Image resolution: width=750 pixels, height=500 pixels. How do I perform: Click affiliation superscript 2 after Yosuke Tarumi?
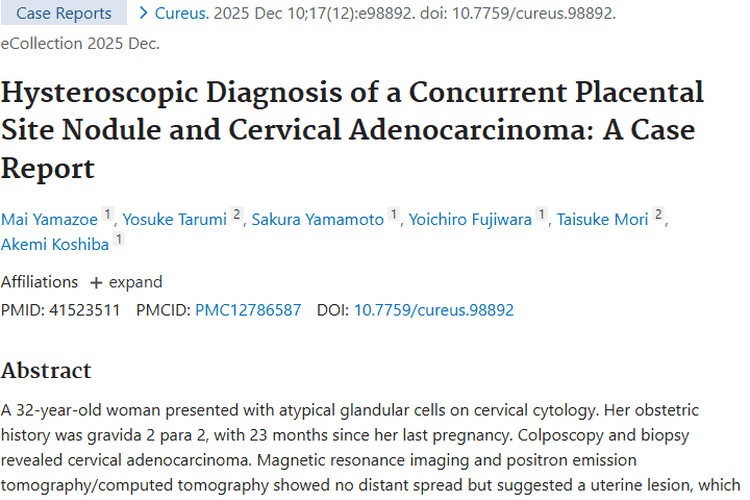[x=237, y=215]
